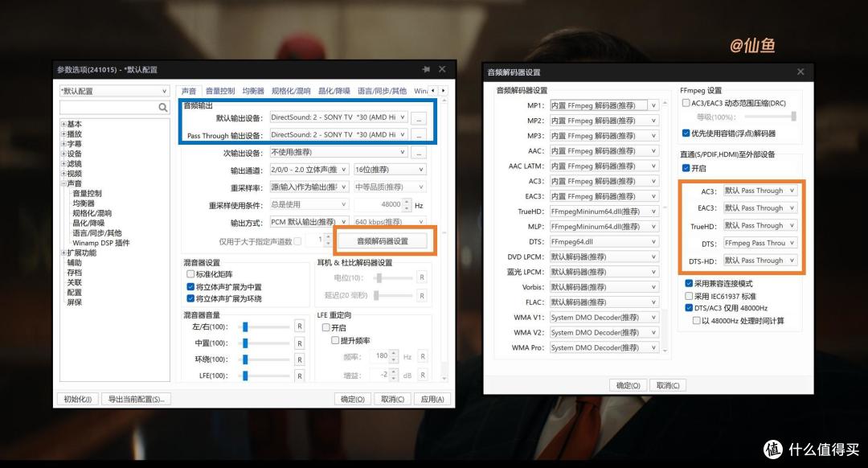Uncheck 将立体声扩展为环绕
The image size is (868, 468).
pos(190,298)
